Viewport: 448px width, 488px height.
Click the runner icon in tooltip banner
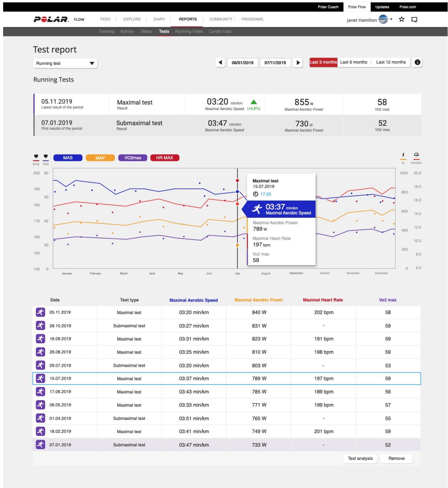pos(257,209)
